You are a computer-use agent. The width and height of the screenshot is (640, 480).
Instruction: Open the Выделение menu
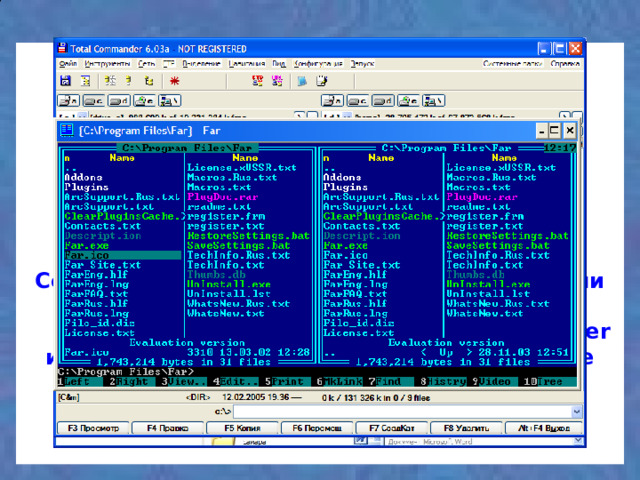[201, 64]
